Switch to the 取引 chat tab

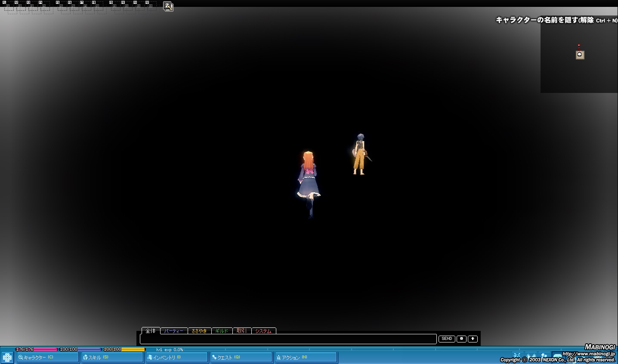(x=242, y=331)
